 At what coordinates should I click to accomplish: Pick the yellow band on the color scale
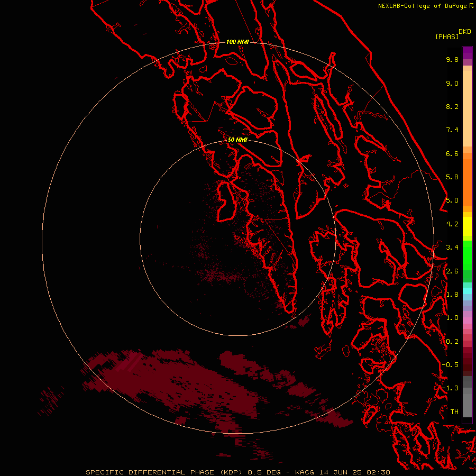pyautogui.click(x=467, y=226)
